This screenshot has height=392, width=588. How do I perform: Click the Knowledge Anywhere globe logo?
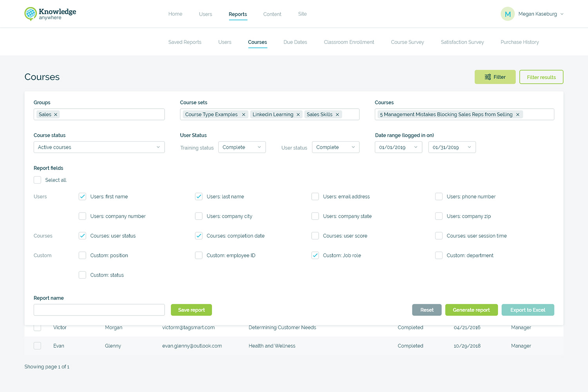coord(31,14)
